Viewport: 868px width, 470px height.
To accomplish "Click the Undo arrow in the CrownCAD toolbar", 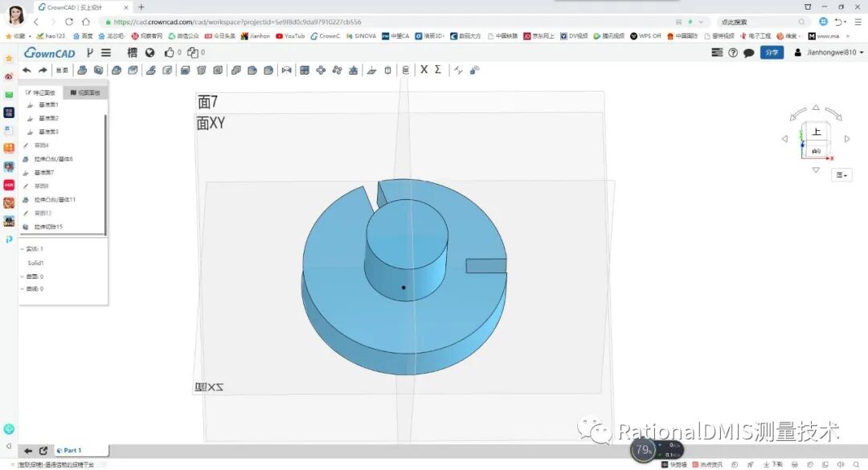I will [27, 70].
